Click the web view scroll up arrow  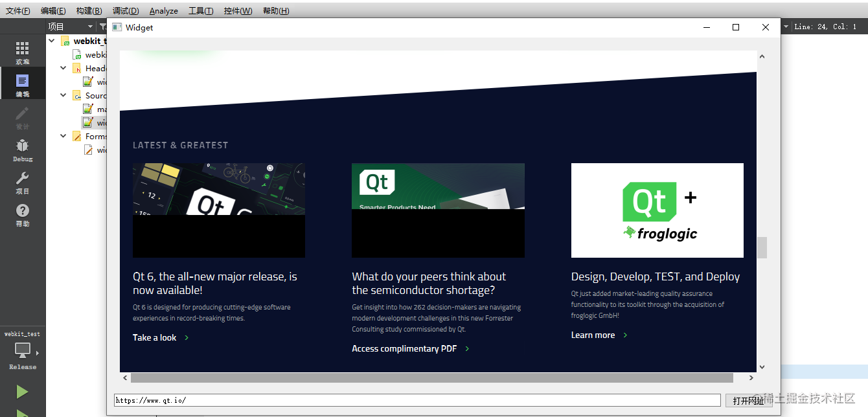point(762,56)
